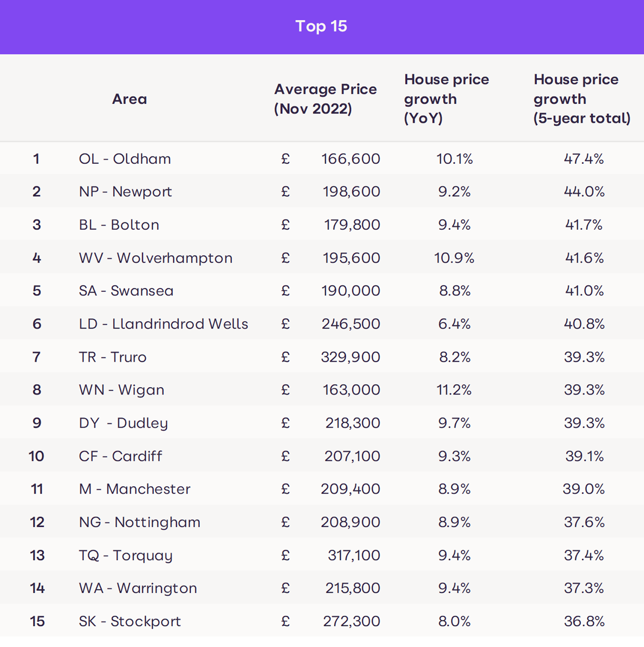644x647 pixels.
Task: Select "CF - Cardiff" area name
Action: point(120,456)
